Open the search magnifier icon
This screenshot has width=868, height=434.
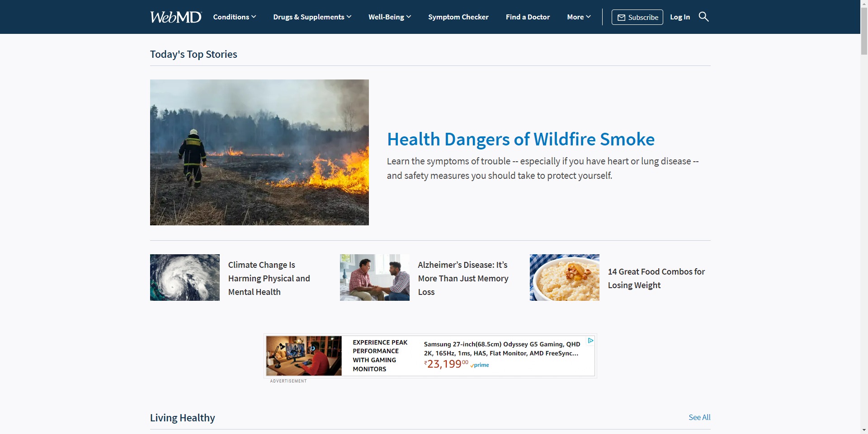point(703,17)
